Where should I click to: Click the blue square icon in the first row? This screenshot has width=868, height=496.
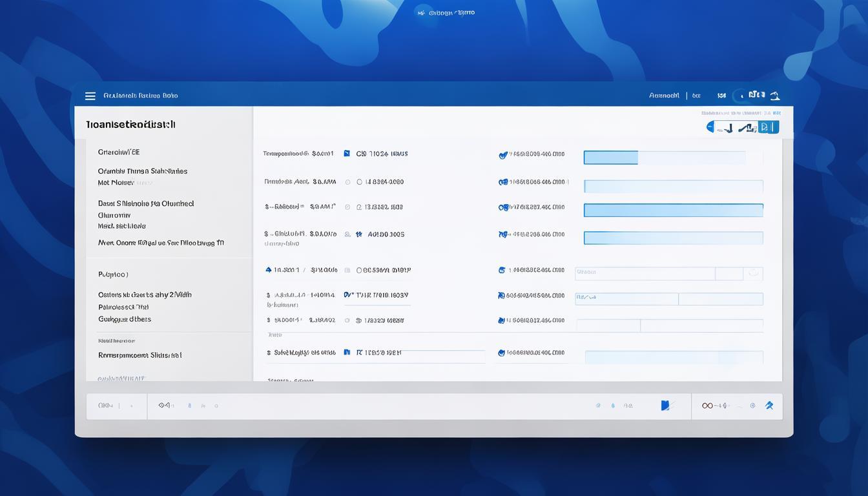click(x=347, y=154)
